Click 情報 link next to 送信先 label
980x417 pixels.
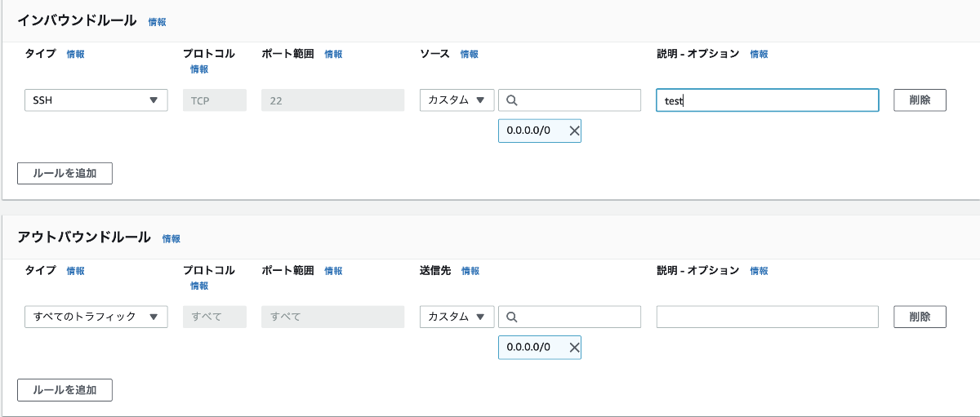click(x=470, y=271)
